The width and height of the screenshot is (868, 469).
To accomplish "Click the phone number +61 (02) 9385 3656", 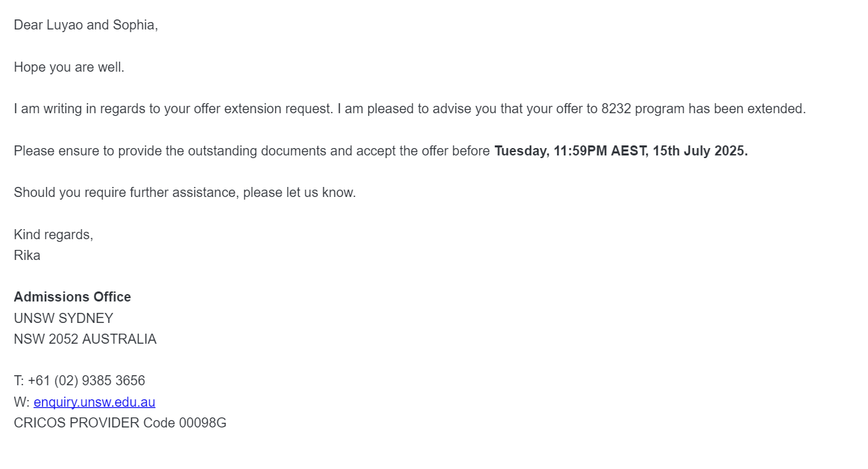I will point(86,381).
